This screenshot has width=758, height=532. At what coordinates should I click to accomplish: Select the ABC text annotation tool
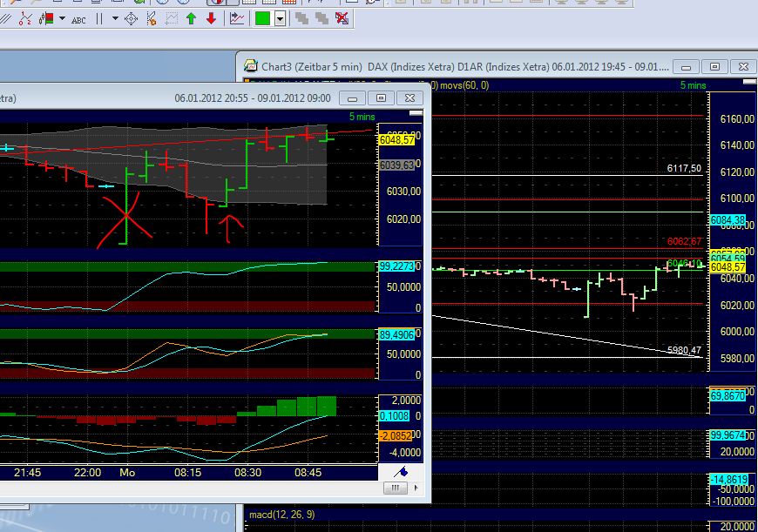click(x=78, y=17)
